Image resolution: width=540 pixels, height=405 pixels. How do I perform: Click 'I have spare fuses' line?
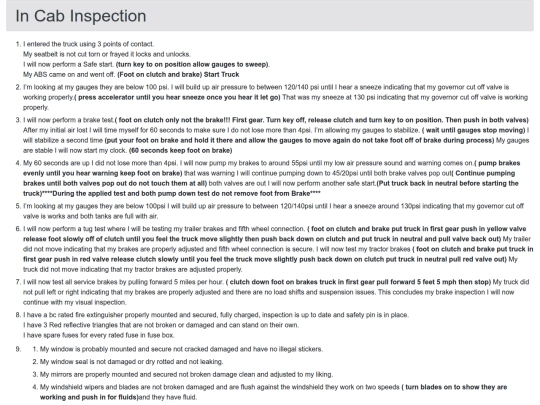pyautogui.click(x=99, y=335)
